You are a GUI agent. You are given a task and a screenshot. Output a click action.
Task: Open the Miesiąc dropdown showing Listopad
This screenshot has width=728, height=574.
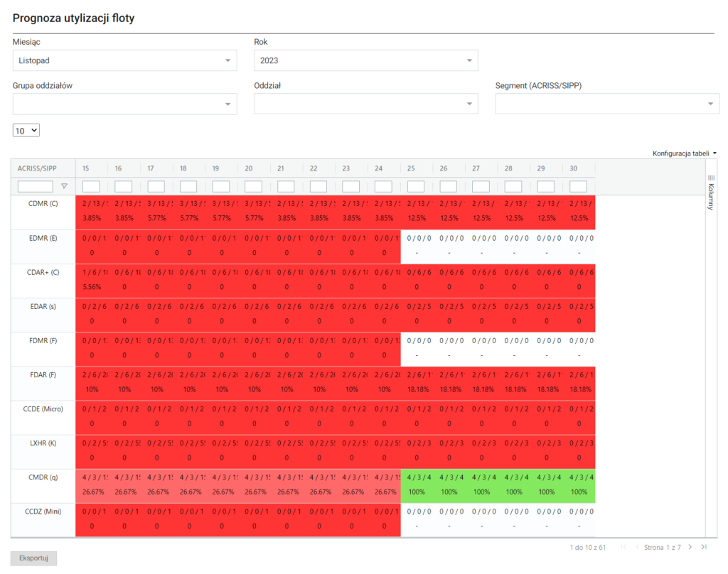pos(124,60)
